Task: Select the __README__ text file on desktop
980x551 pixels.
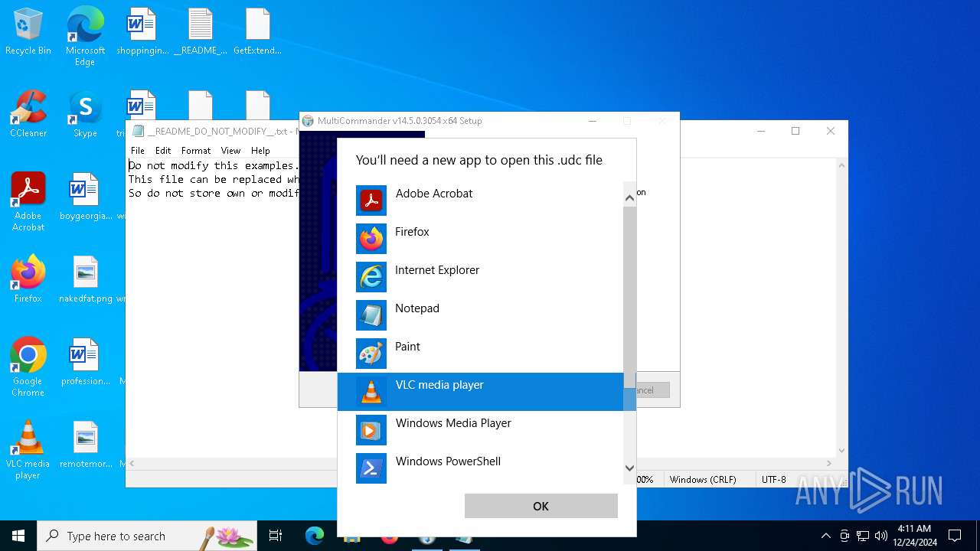Action: coord(201,32)
